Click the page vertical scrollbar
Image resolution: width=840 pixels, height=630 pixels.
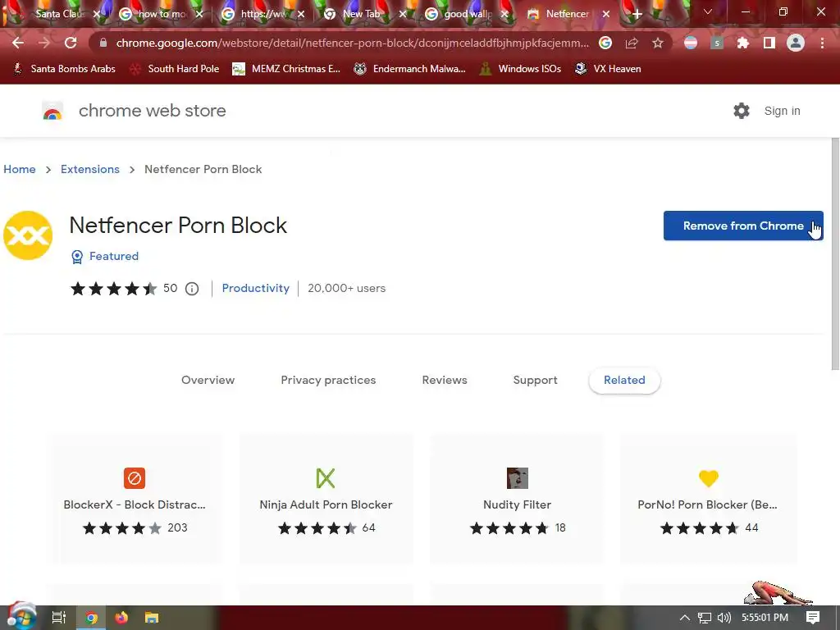835,254
